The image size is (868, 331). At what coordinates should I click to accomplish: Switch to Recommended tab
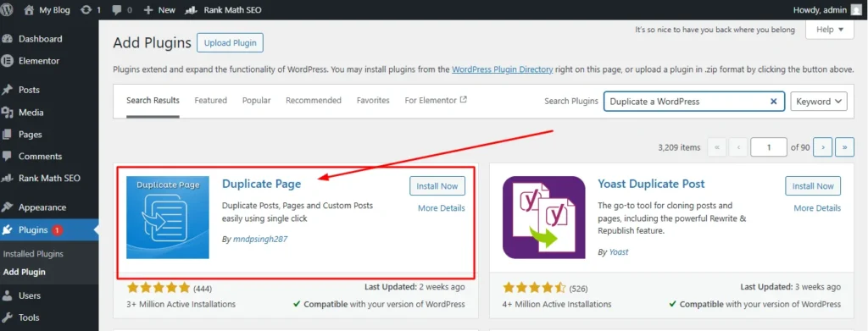(314, 101)
